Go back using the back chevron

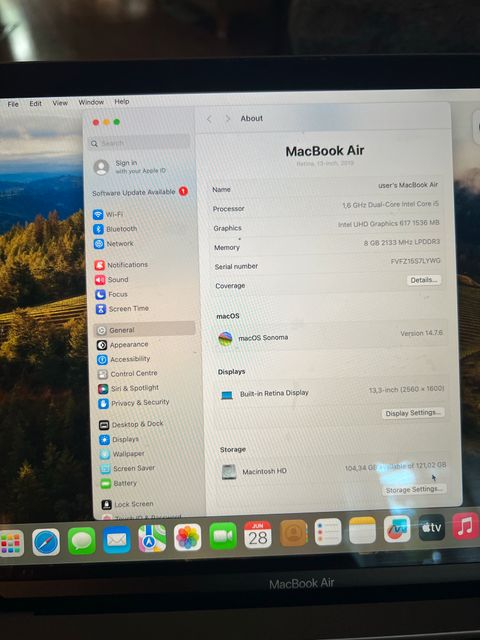[x=209, y=119]
